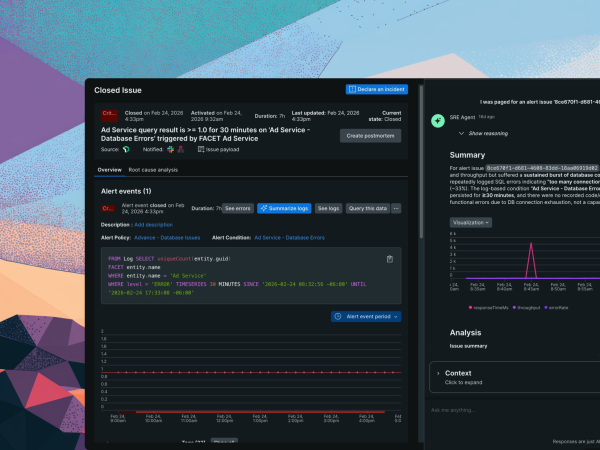Switch to the Overview tab
The height and width of the screenshot is (450, 600).
[x=109, y=170]
